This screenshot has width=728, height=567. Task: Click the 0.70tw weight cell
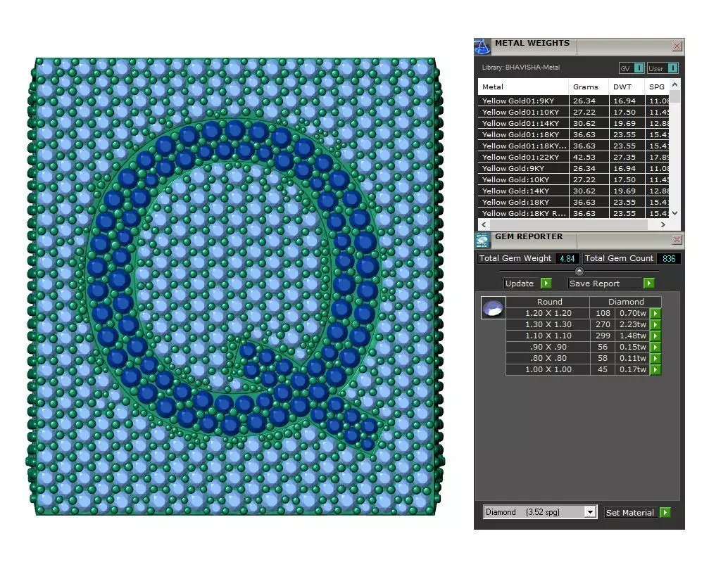coord(632,313)
